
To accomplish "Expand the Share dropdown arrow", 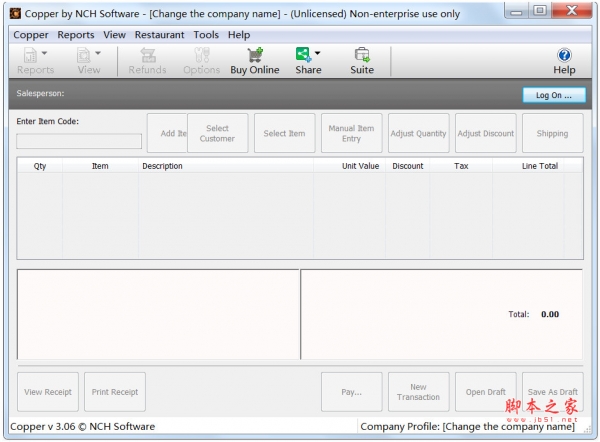I will coord(318,53).
